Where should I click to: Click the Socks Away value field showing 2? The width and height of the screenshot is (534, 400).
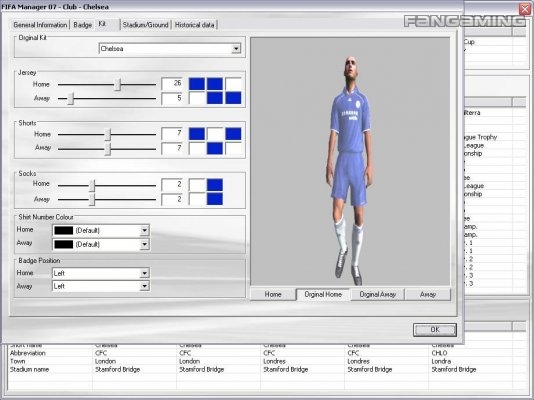[x=172, y=199]
